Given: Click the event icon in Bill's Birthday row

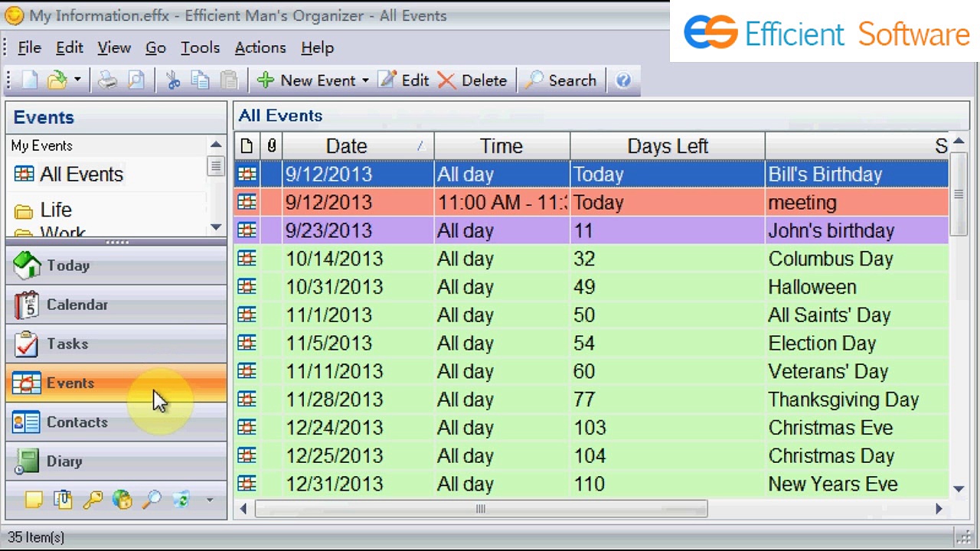Looking at the screenshot, I should pyautogui.click(x=247, y=174).
